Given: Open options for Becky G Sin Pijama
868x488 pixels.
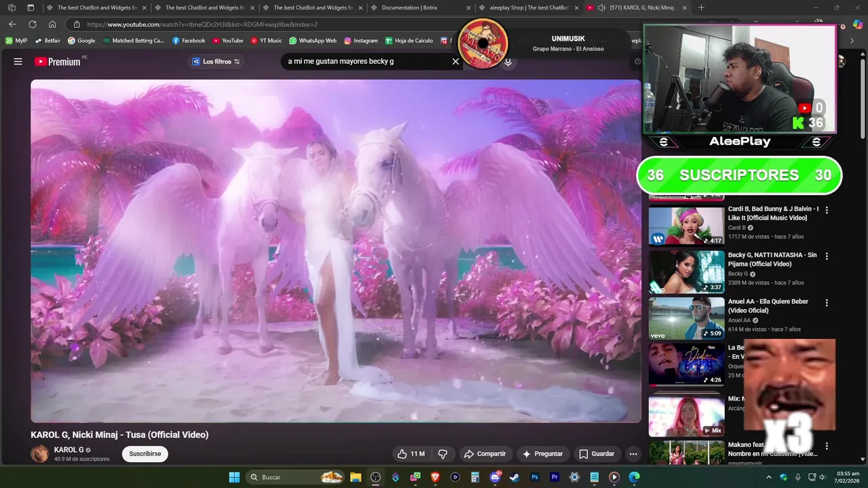Looking at the screenshot, I should (827, 257).
